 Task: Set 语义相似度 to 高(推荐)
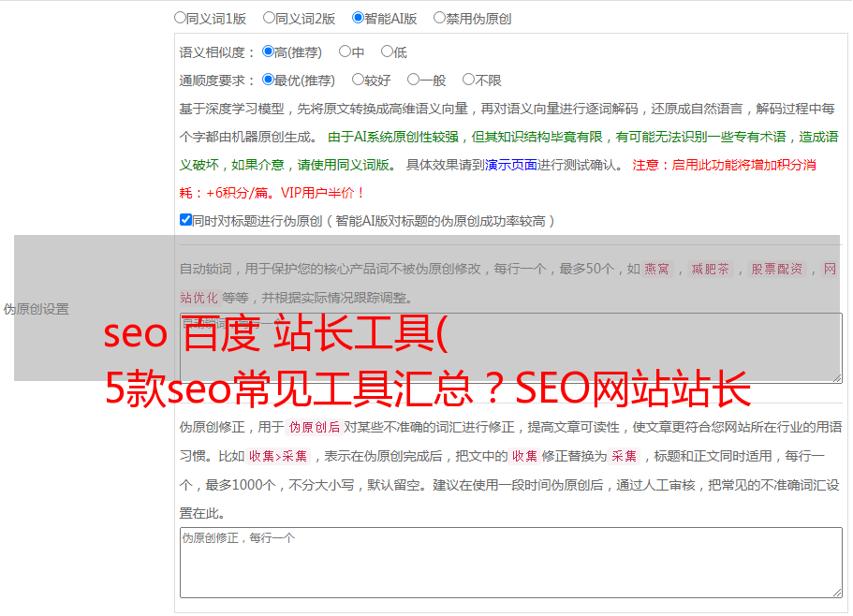point(268,51)
